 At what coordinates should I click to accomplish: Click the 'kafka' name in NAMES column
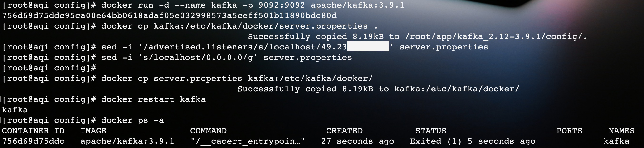[x=616, y=141]
